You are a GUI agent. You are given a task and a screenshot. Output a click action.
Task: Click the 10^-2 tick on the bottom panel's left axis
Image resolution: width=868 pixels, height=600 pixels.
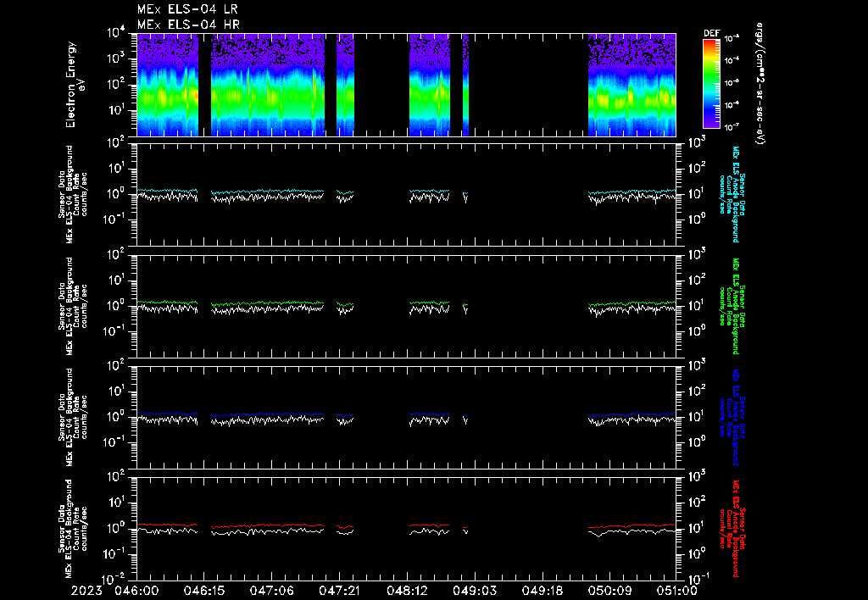click(x=114, y=579)
